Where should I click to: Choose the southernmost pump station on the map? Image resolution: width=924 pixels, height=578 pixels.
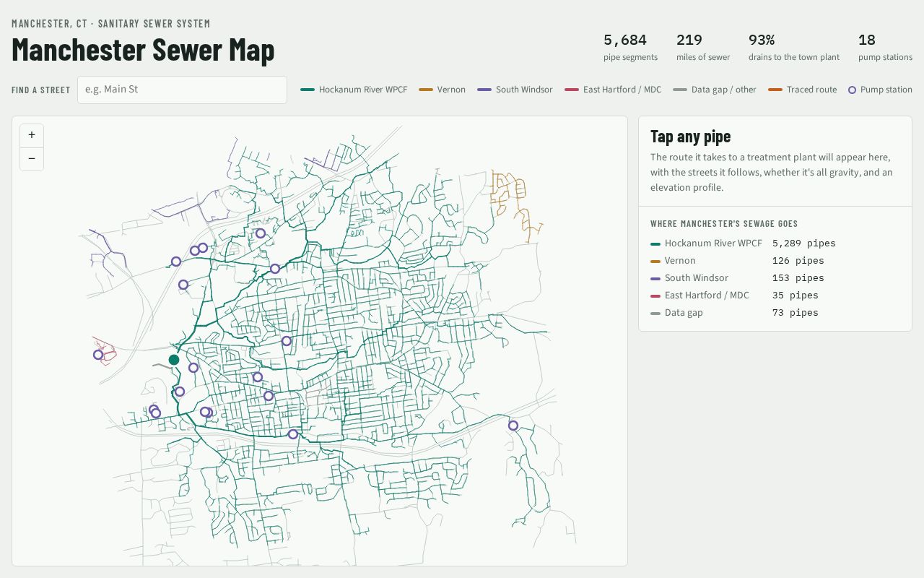(293, 434)
